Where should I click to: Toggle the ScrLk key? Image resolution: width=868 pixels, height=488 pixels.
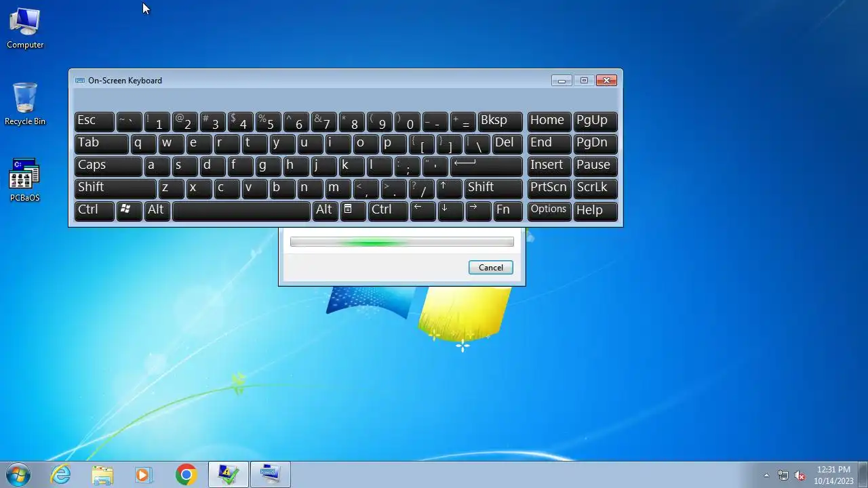(x=595, y=188)
